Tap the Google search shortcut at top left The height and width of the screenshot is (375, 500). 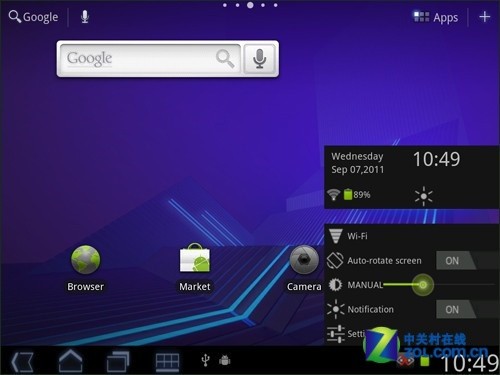tap(33, 17)
